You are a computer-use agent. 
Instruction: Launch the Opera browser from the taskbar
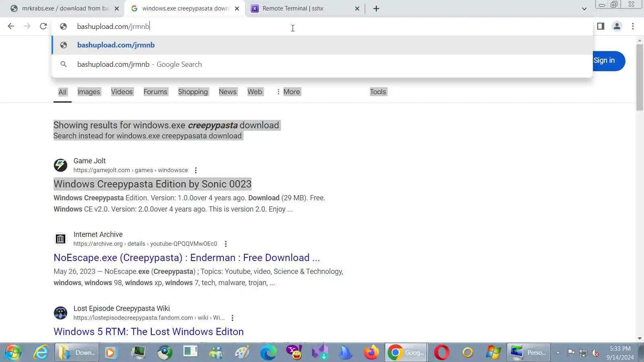coord(442,353)
